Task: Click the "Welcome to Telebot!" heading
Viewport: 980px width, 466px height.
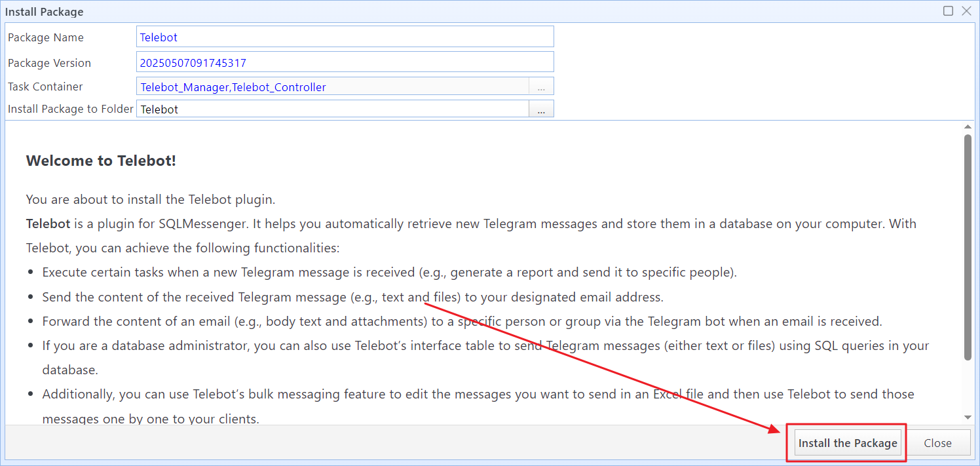Action: click(x=101, y=161)
